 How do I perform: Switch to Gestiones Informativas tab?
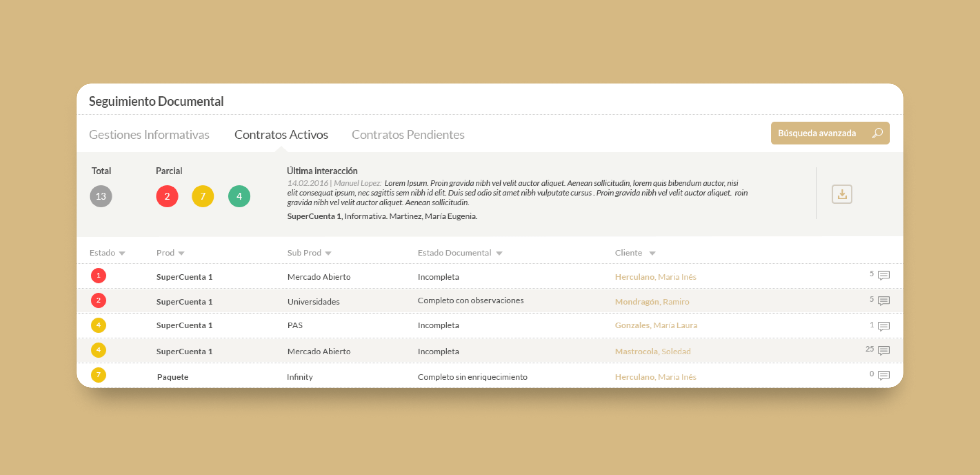(149, 134)
